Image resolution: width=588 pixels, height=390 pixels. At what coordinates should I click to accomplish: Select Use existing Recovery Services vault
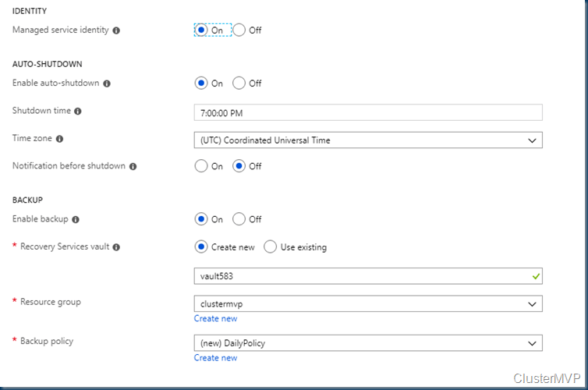[x=271, y=247]
